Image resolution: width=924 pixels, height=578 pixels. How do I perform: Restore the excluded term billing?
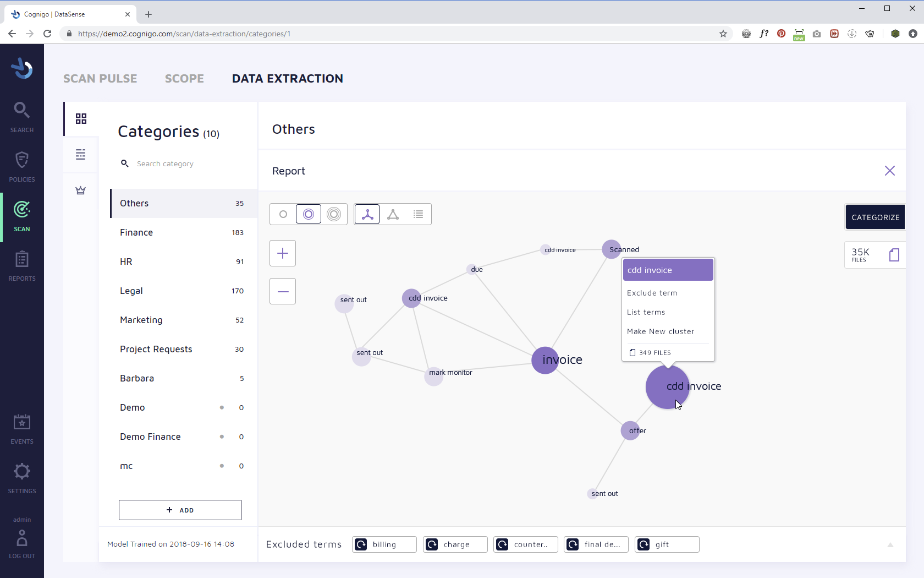[361, 544]
